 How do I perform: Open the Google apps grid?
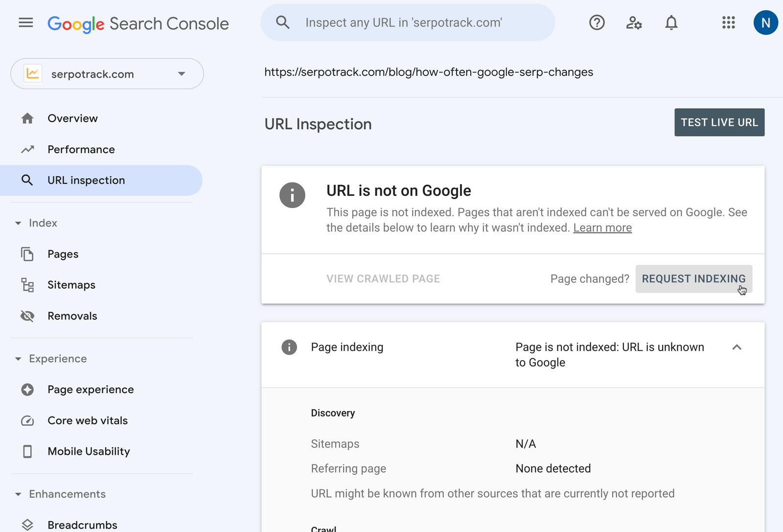coord(728,23)
